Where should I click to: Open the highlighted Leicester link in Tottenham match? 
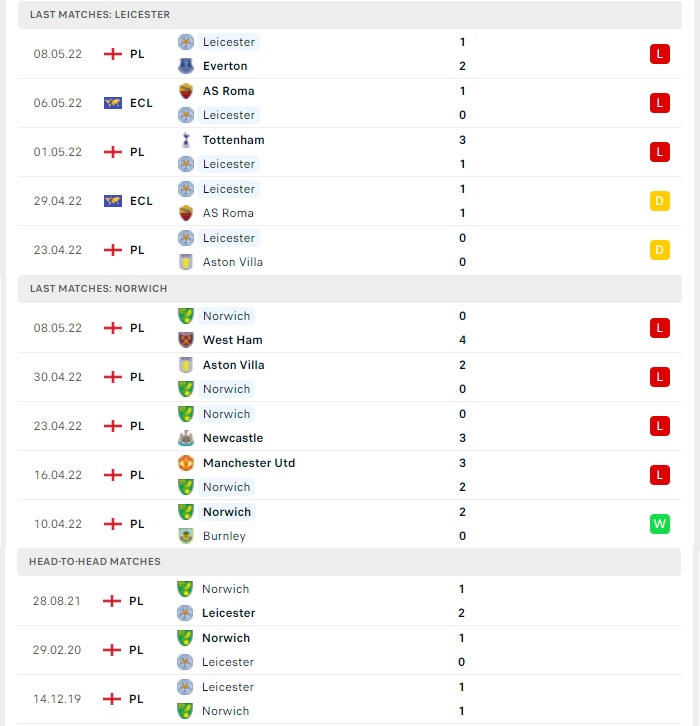229,164
